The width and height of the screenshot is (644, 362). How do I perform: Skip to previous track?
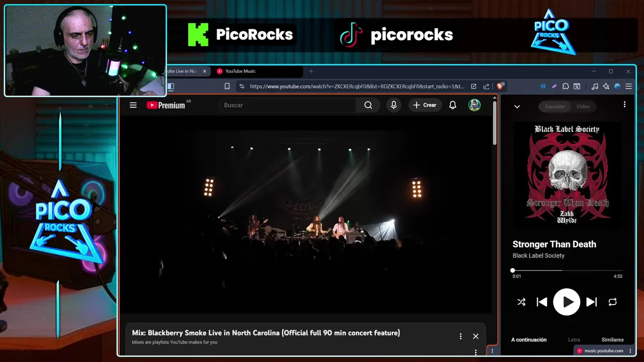(542, 302)
